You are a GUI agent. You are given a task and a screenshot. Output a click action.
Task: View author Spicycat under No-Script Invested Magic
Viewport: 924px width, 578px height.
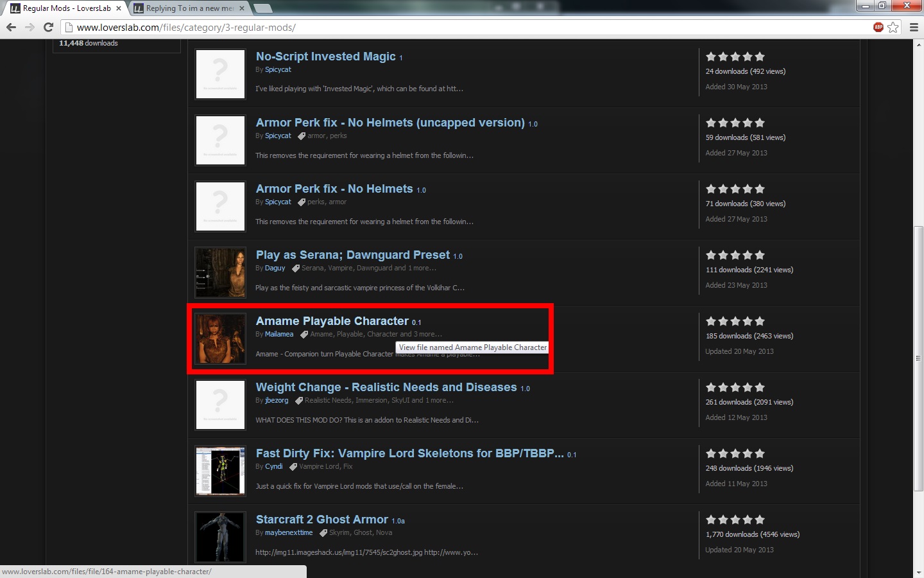coord(278,69)
